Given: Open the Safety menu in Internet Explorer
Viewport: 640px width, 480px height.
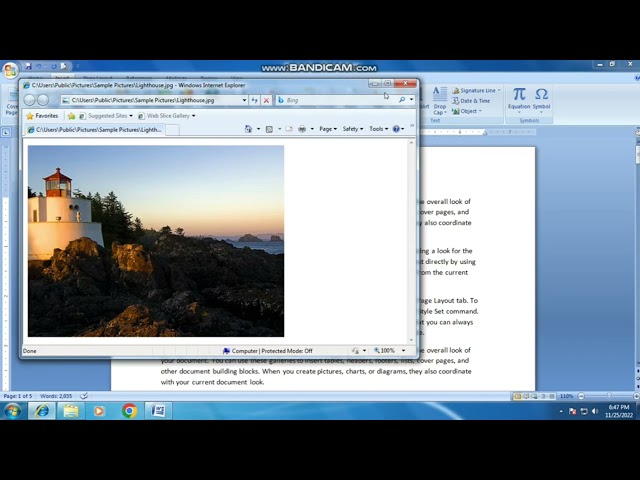Looking at the screenshot, I should point(353,129).
